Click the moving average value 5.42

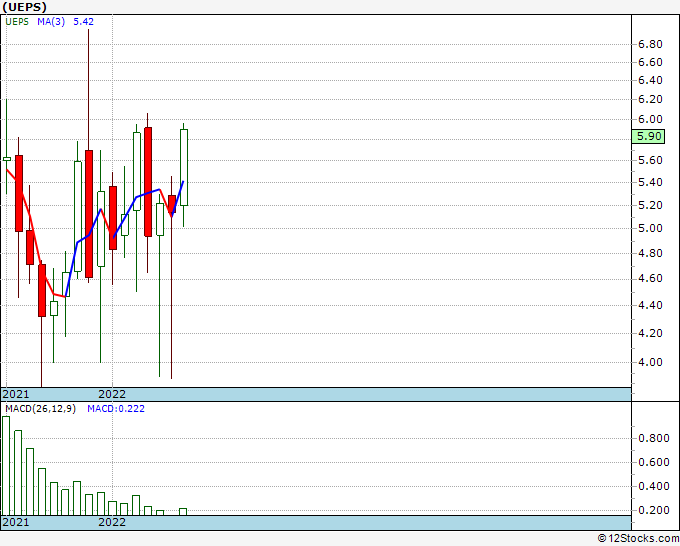[x=83, y=22]
